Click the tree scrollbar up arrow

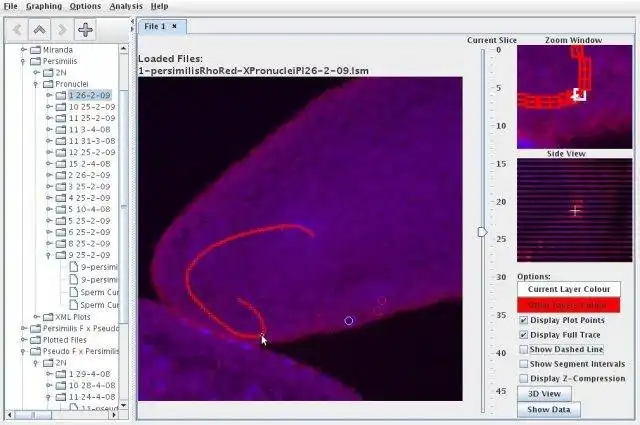(123, 49)
